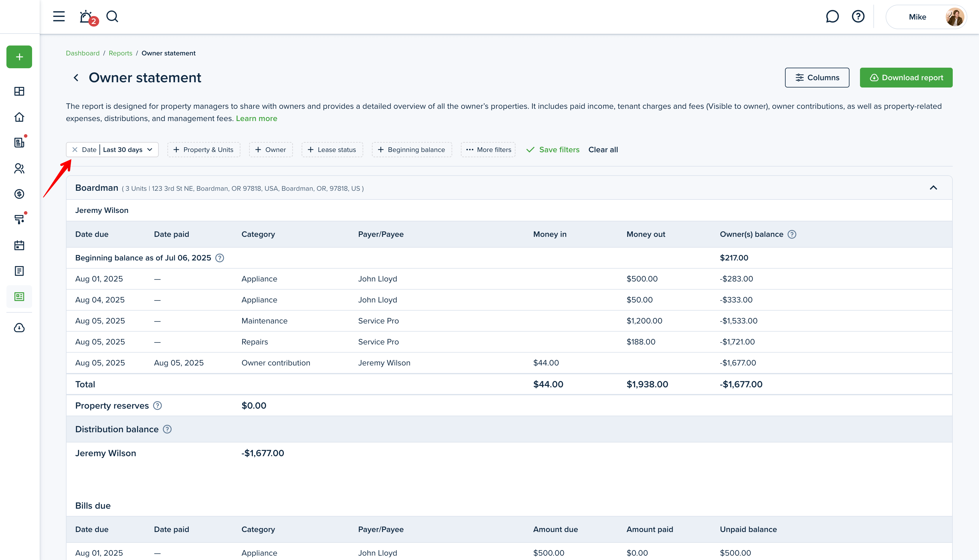Open the dashboard grid icon in sidebar
Image resolution: width=979 pixels, height=560 pixels.
19,91
